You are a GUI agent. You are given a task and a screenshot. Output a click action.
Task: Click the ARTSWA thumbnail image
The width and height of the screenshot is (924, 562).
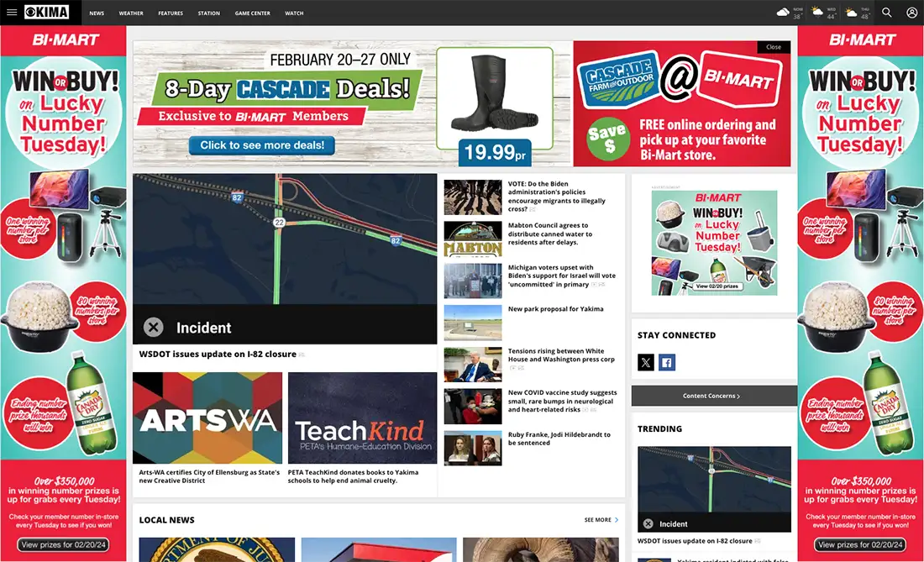click(207, 418)
